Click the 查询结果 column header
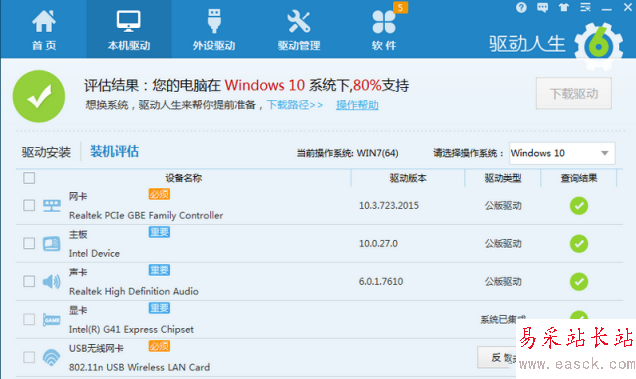The image size is (636, 379). coord(579,178)
